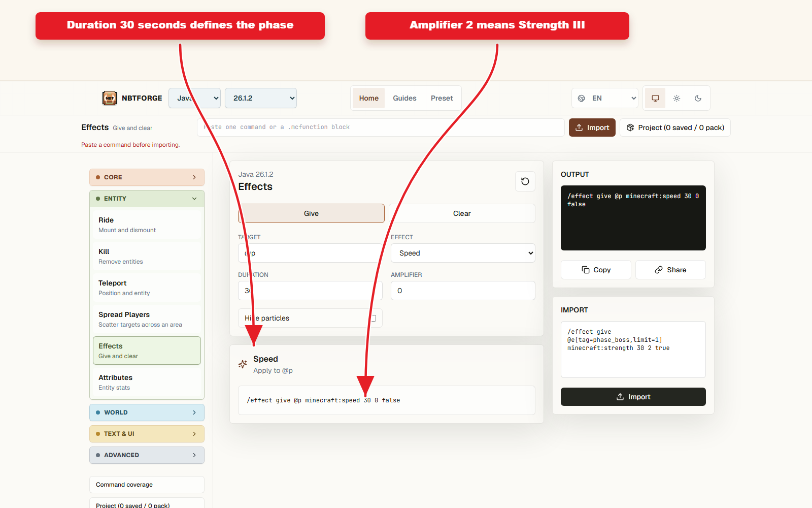812x508 pixels.
Task: Switch to system display theme icon
Action: [x=655, y=98]
